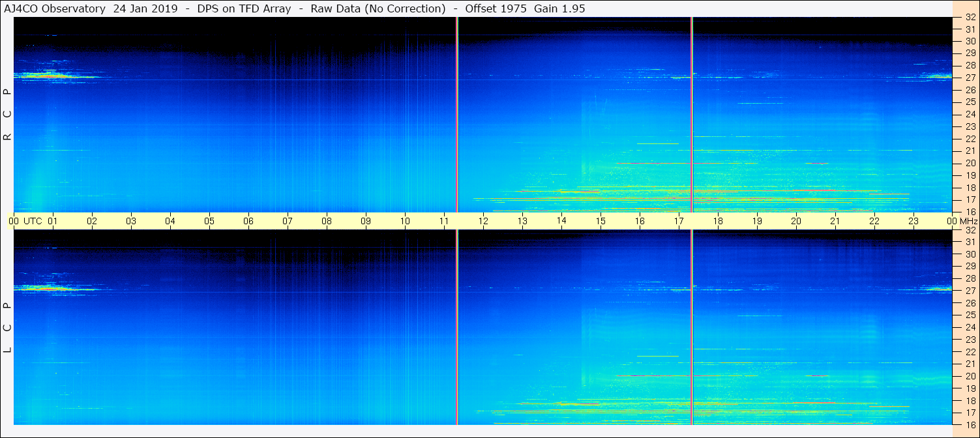Screen dimensions: 980x438
Task: Select the date '24 Jan 2019' in the header
Action: click(145, 8)
